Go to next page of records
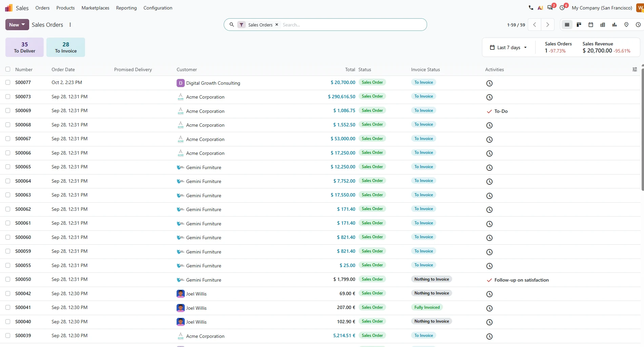The height and width of the screenshot is (347, 644). pos(548,25)
